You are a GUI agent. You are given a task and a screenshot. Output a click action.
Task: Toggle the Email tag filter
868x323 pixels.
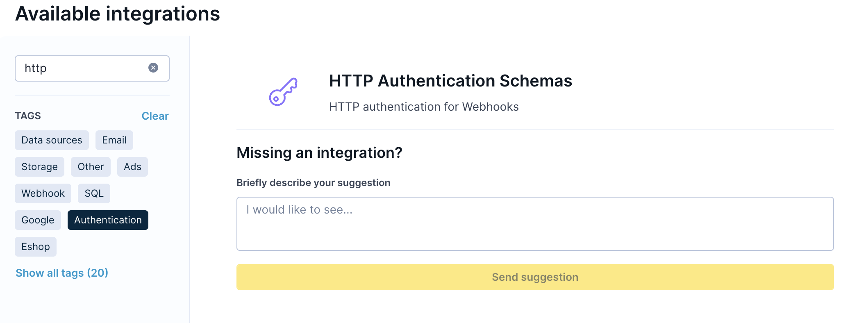click(x=114, y=140)
